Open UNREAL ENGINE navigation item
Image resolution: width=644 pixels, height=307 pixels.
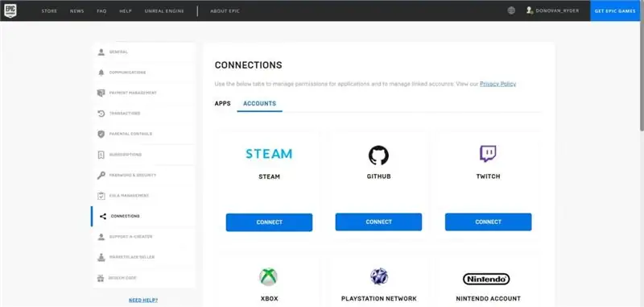pos(164,11)
